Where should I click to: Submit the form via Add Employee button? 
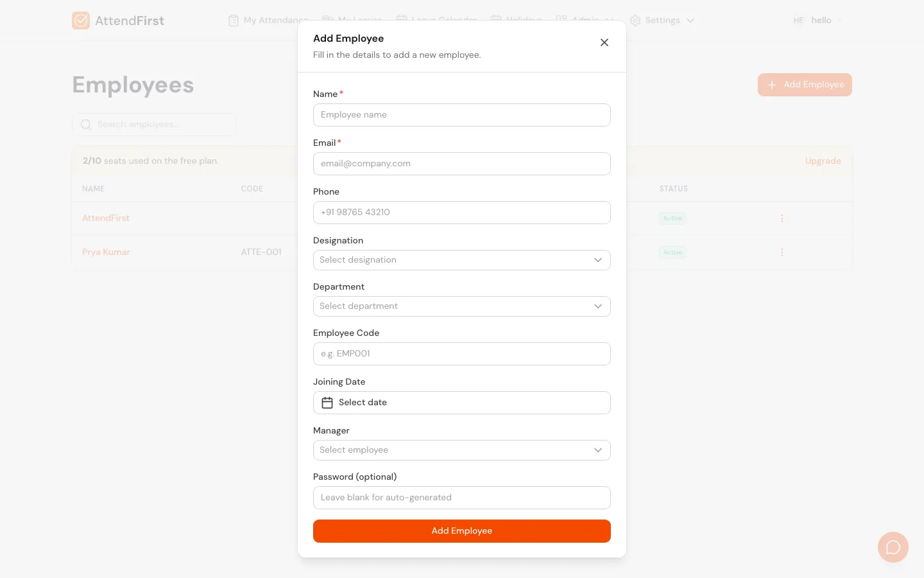461,531
